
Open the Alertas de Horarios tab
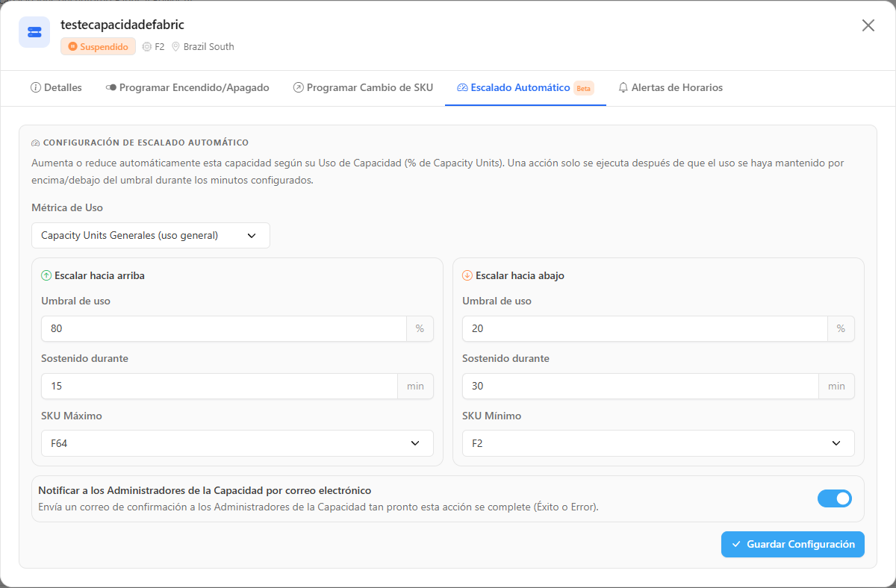(x=671, y=87)
